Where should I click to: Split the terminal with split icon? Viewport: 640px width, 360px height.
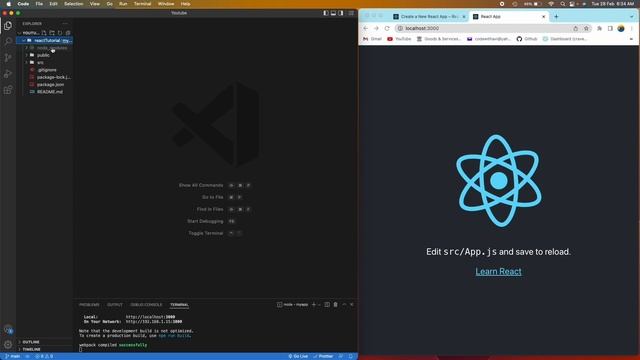click(327, 304)
